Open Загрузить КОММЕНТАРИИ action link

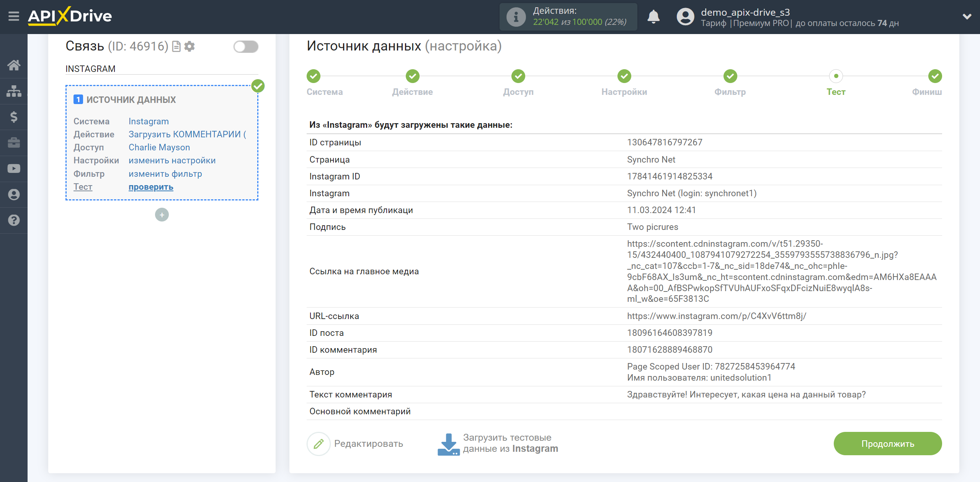[x=187, y=134]
